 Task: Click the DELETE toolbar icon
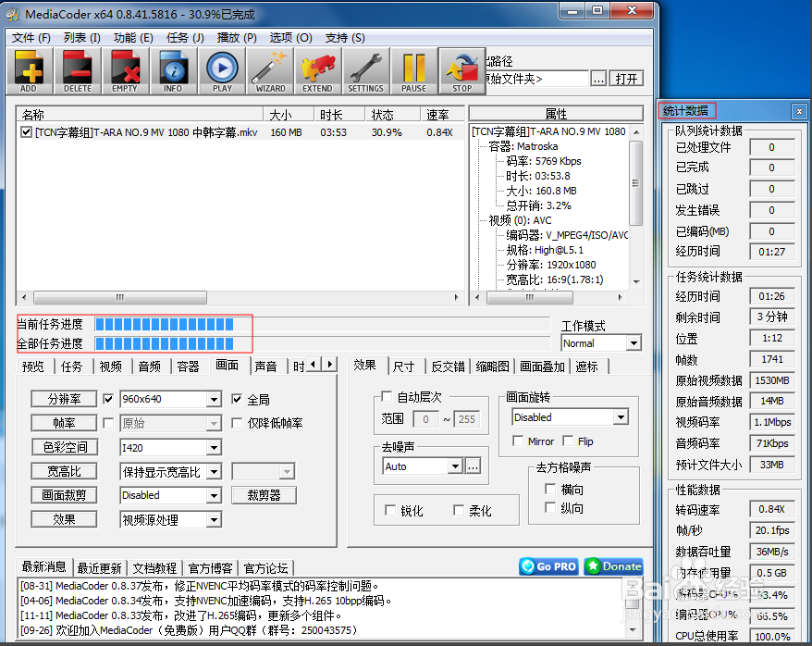(78, 70)
